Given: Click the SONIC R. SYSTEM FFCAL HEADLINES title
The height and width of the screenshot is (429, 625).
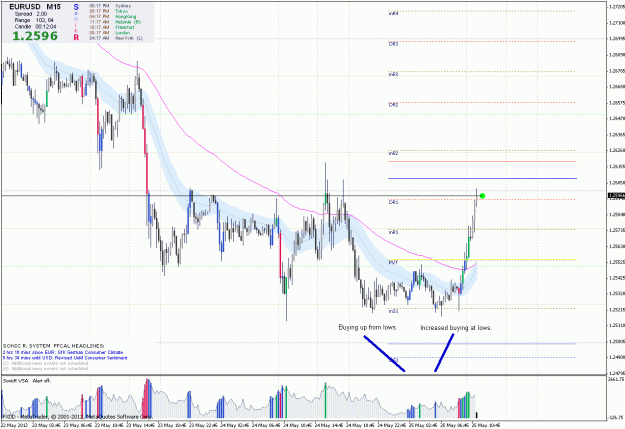Looking at the screenshot, I should tap(53, 346).
